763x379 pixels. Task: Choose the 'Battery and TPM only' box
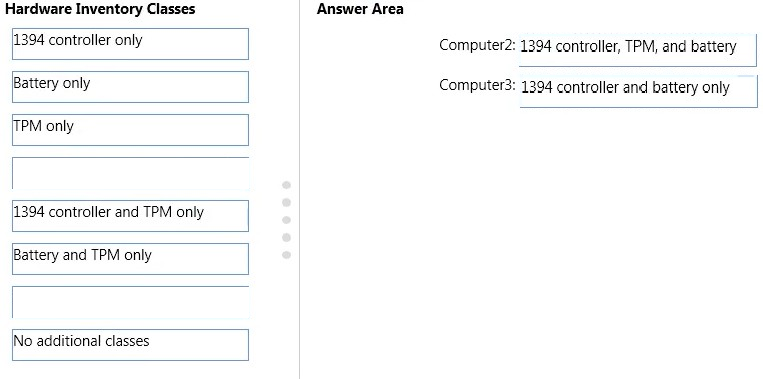[130, 259]
